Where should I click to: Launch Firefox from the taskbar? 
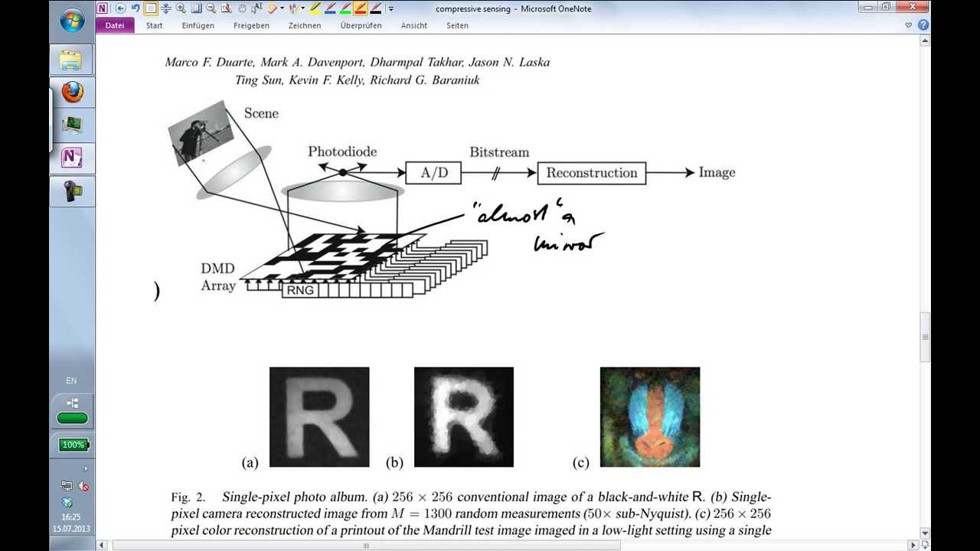72,93
